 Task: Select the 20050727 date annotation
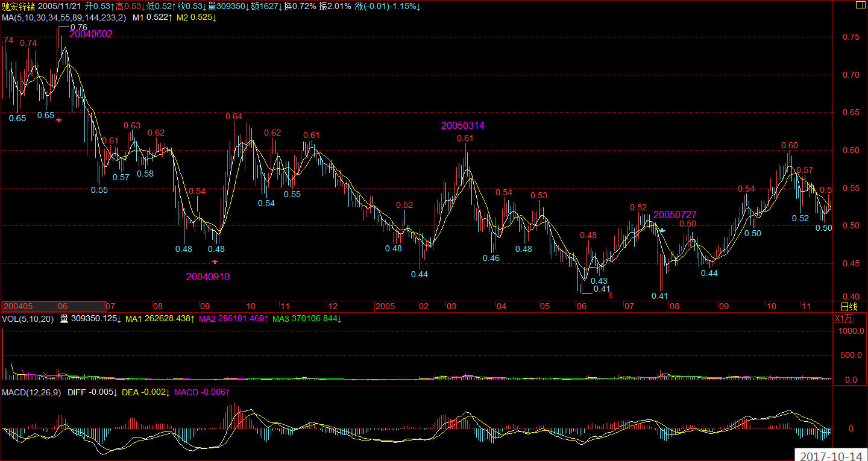pyautogui.click(x=675, y=215)
